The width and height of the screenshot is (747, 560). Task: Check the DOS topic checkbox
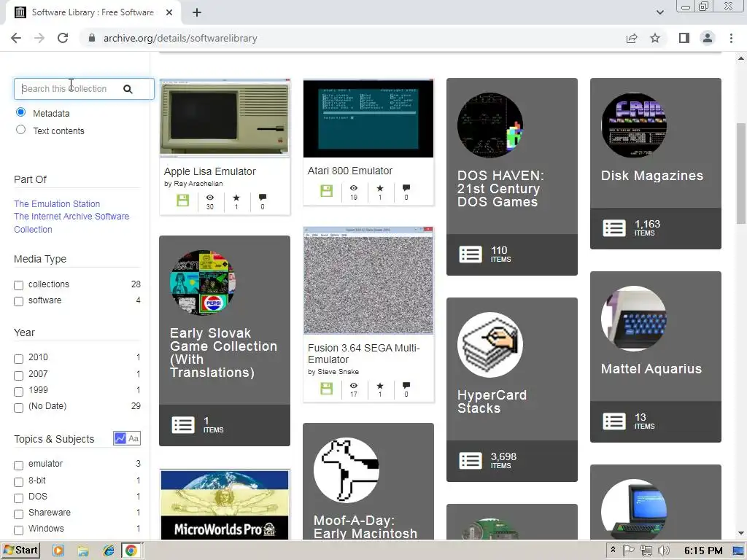18,499
